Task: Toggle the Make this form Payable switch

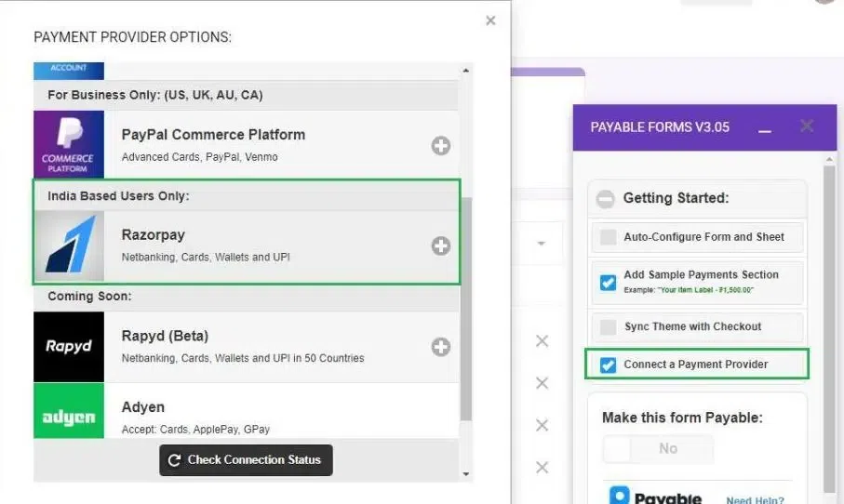Action: (x=657, y=448)
